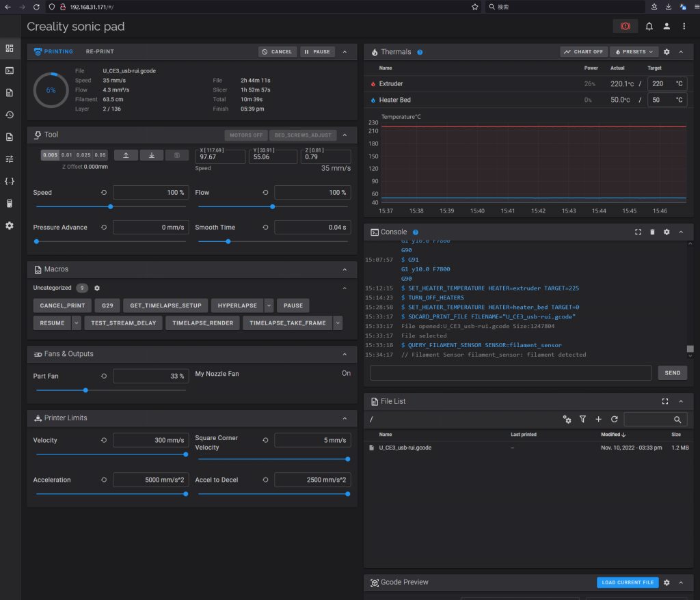Screen dimensions: 700x600
Task: Collapse the Thermals panel
Action: [681, 52]
